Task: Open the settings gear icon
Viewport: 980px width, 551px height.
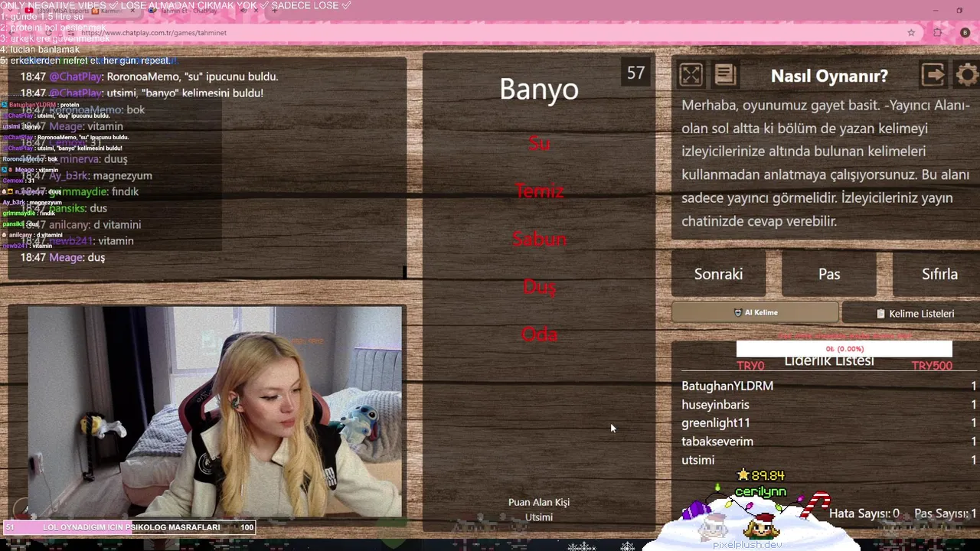Action: point(967,74)
